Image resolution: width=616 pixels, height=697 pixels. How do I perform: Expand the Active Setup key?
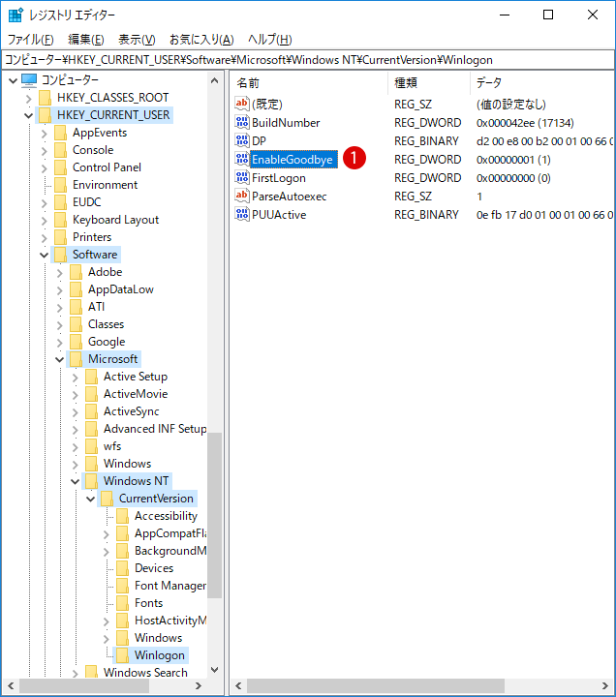coord(76,377)
